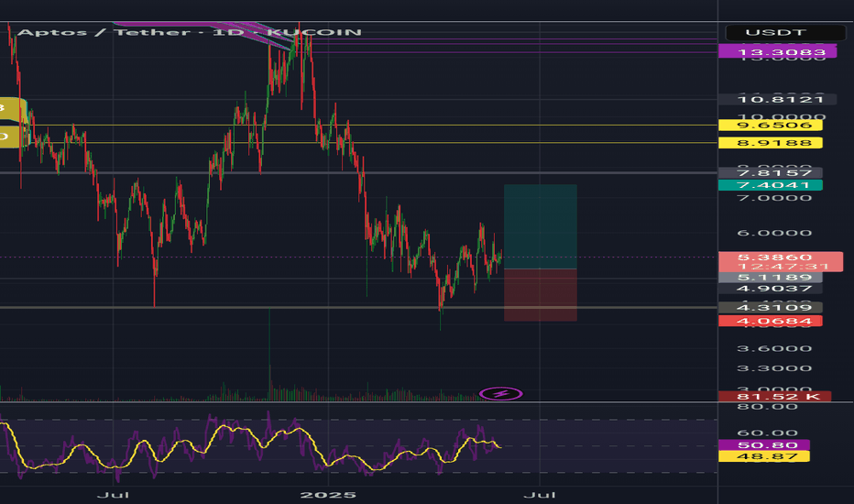The image size is (854, 504).
Task: Click the green 7.4041 target label
Action: [771, 185]
